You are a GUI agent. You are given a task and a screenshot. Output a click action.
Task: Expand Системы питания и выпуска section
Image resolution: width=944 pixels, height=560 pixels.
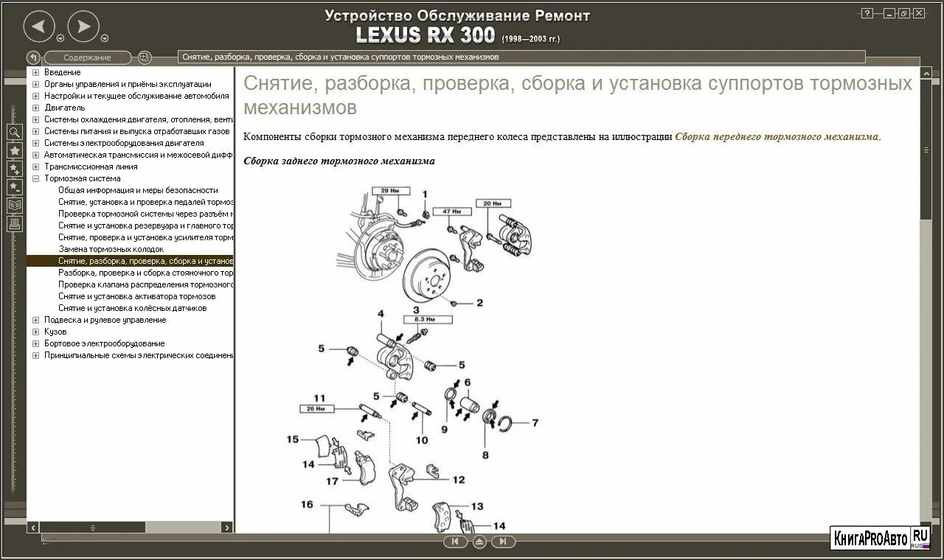(35, 131)
